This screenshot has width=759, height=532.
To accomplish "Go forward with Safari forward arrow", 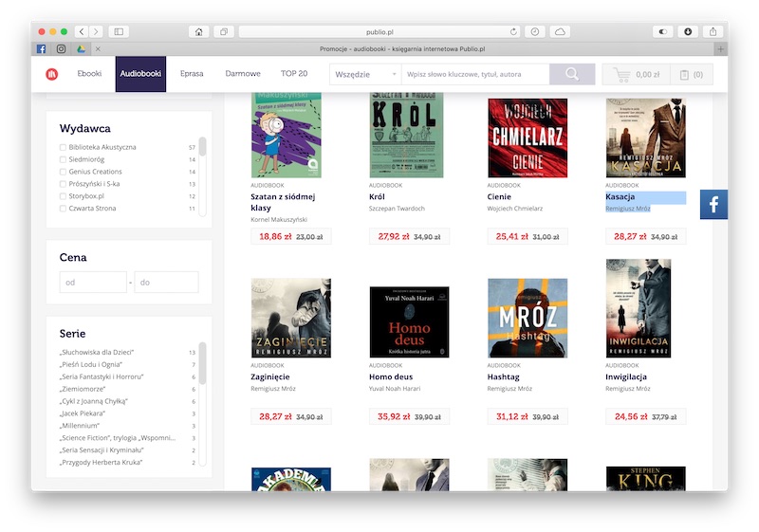I will point(96,32).
